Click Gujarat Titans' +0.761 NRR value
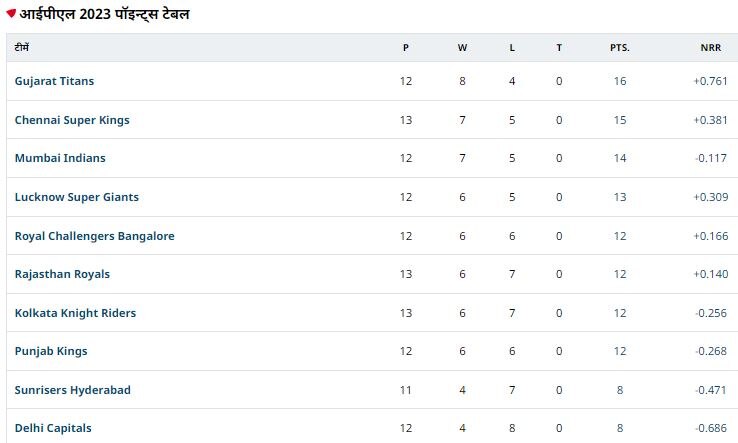Image resolution: width=738 pixels, height=443 pixels. (x=709, y=81)
